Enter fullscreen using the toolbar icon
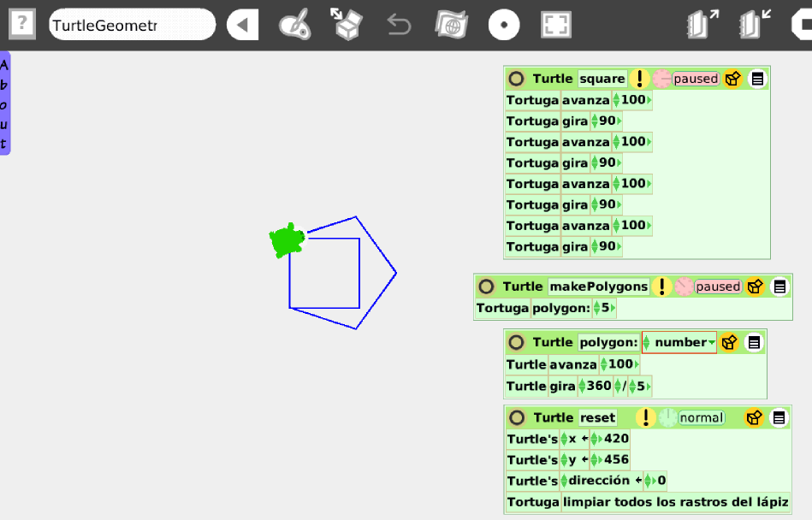This screenshot has height=520, width=812. (x=555, y=24)
